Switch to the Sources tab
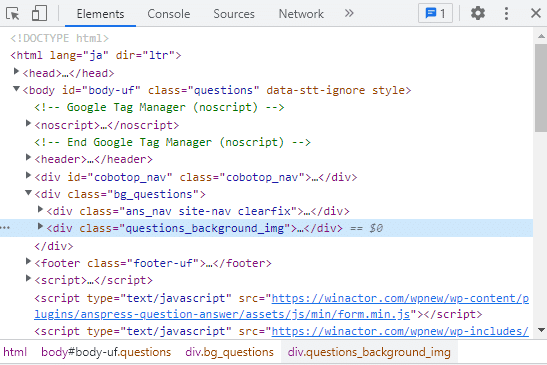The height and width of the screenshot is (365, 547). point(234,14)
